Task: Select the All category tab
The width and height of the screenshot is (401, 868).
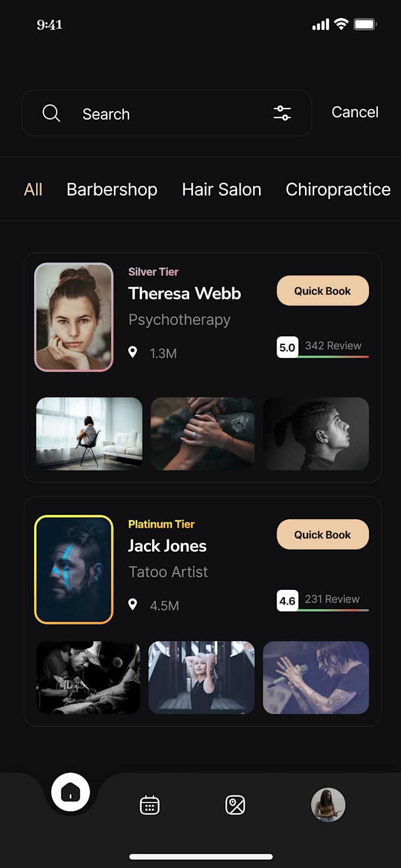Action: coord(33,189)
